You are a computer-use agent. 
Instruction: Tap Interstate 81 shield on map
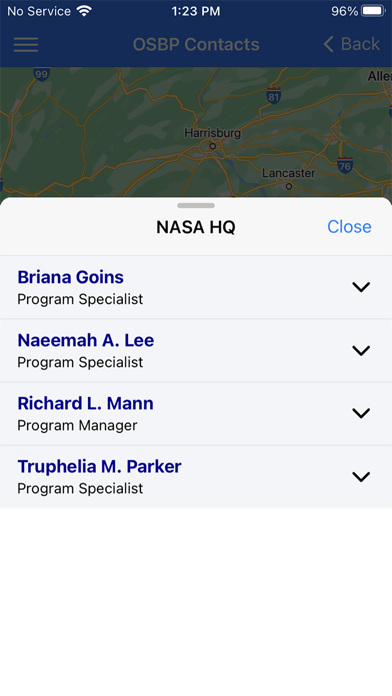click(273, 96)
